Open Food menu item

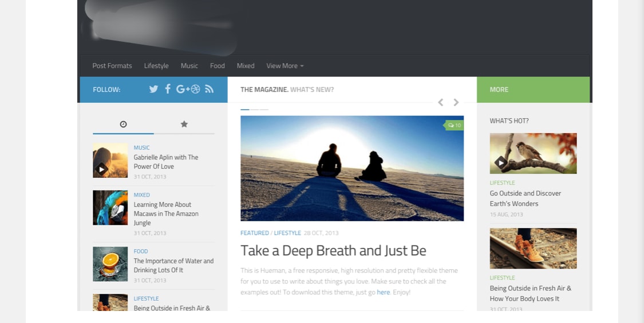click(218, 66)
